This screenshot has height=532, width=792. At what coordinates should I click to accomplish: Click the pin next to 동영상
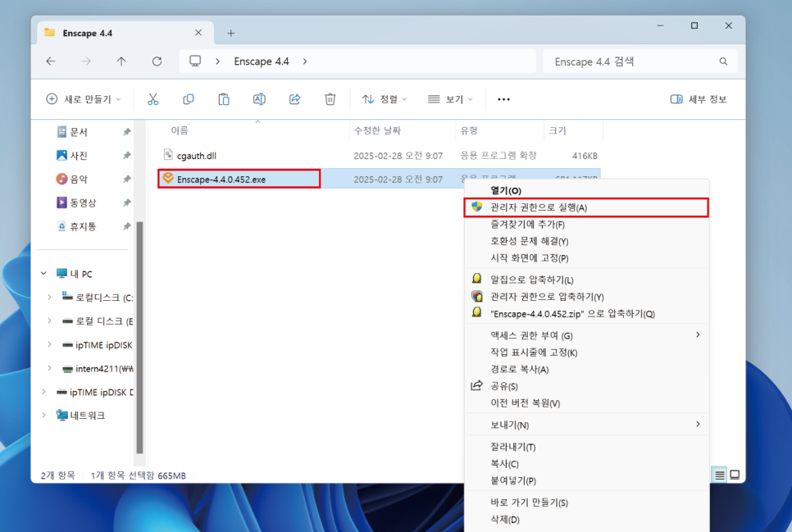pyautogui.click(x=127, y=202)
